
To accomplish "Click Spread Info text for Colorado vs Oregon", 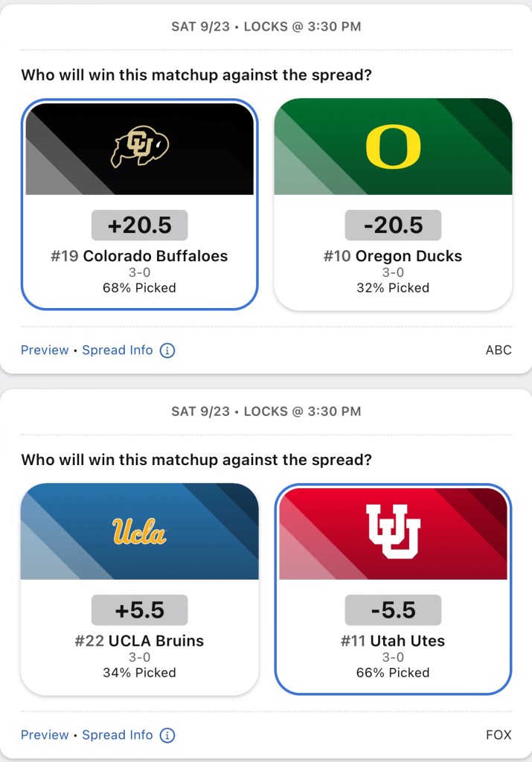I will pos(118,350).
